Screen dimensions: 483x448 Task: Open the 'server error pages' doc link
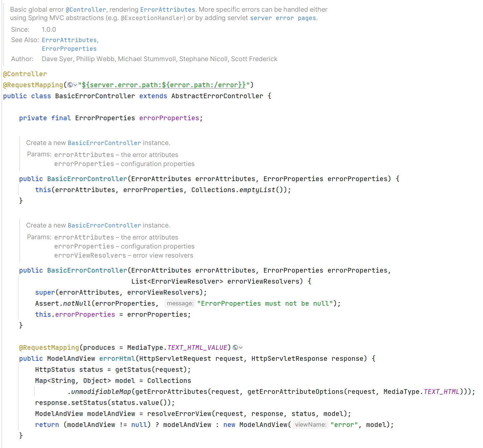click(283, 18)
